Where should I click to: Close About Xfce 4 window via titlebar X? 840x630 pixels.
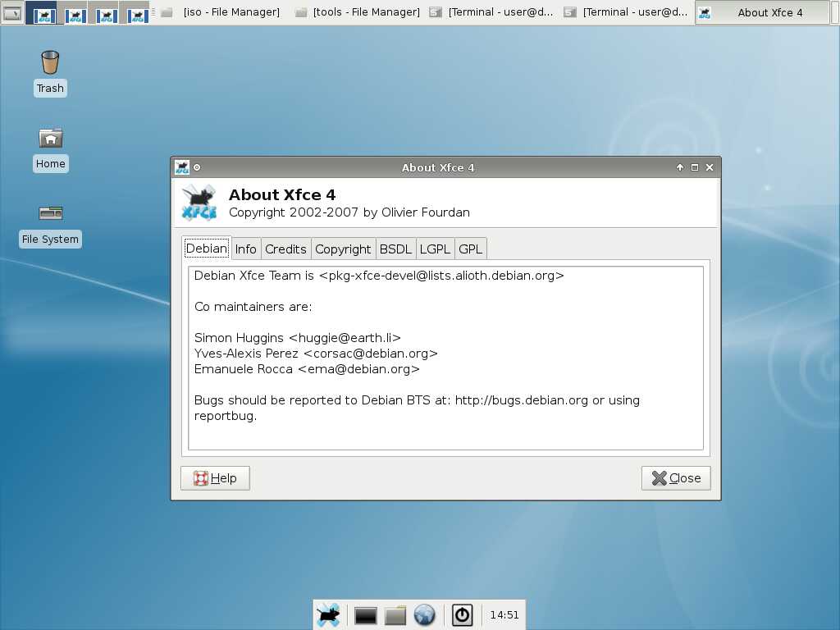710,167
